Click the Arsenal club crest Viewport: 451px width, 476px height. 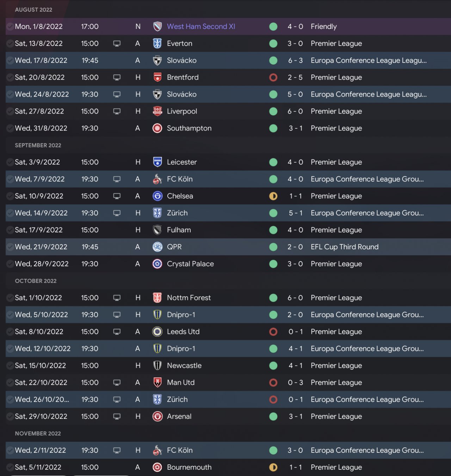point(157,416)
